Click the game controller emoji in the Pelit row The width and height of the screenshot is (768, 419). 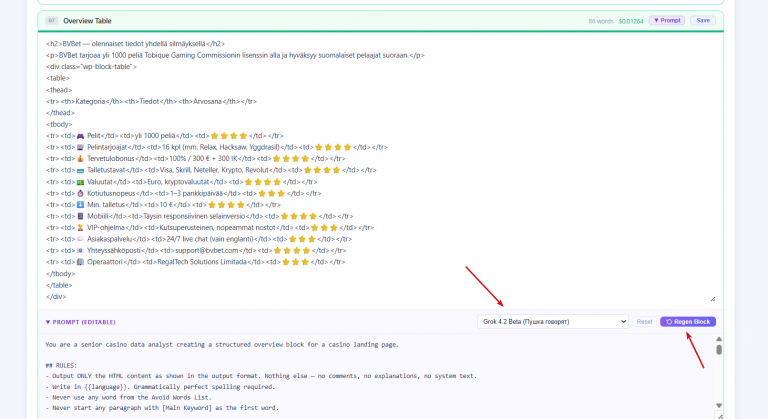click(x=80, y=136)
